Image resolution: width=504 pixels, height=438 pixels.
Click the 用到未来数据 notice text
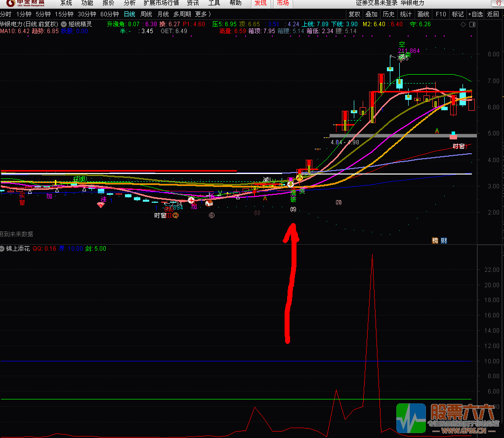click(16, 234)
